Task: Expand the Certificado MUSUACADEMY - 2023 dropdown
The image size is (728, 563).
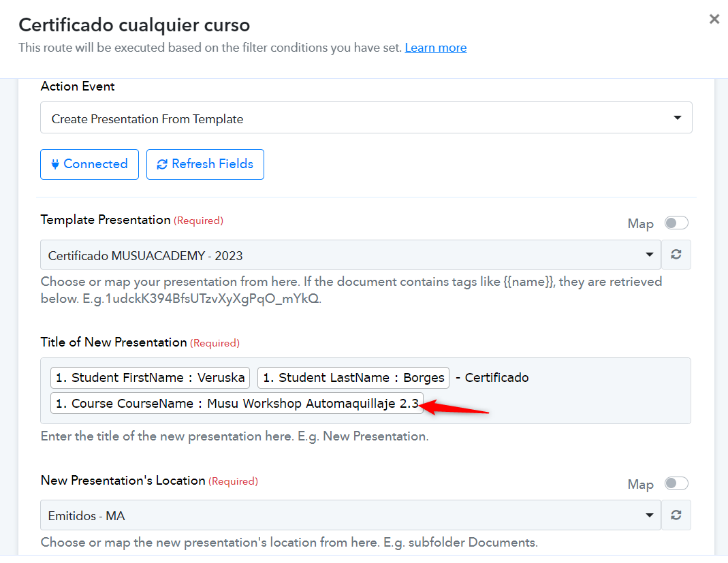Action: (x=351, y=255)
